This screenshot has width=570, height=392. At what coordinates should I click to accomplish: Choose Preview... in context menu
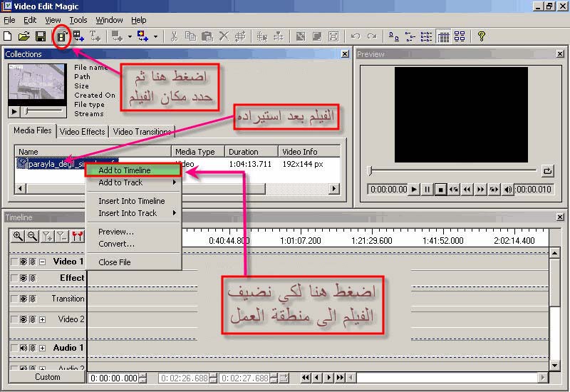(133, 232)
